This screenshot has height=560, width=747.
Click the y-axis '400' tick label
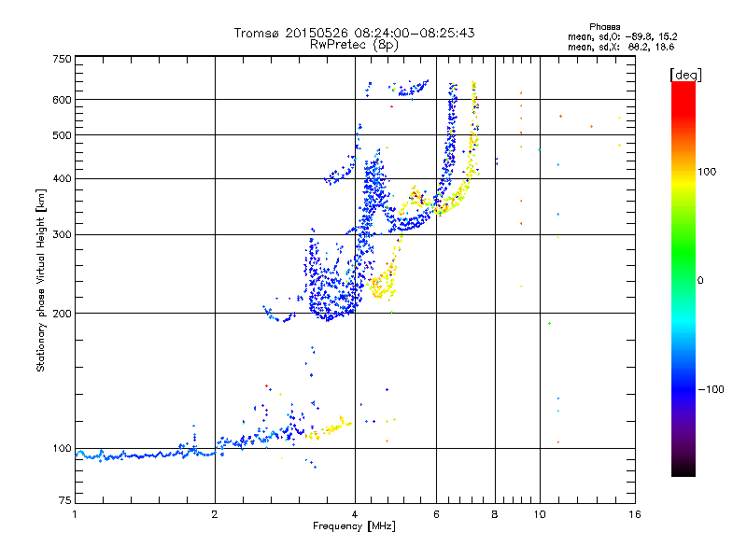tap(63, 178)
